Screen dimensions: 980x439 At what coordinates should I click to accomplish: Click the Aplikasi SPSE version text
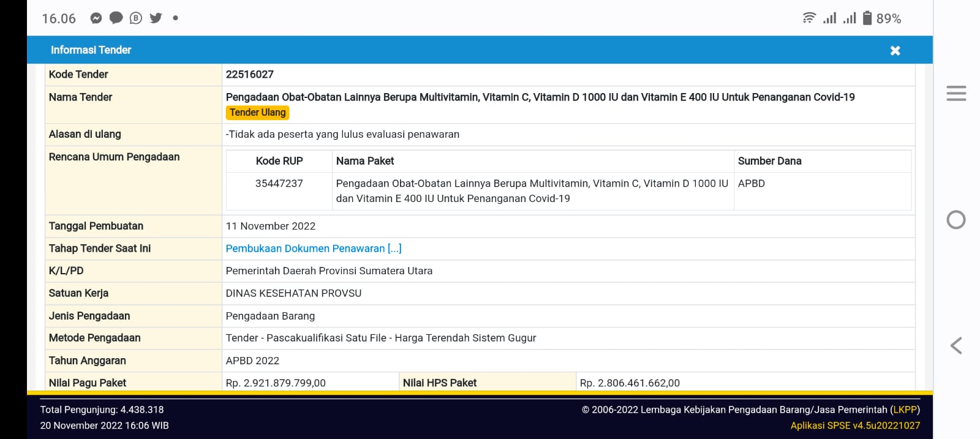point(855,426)
